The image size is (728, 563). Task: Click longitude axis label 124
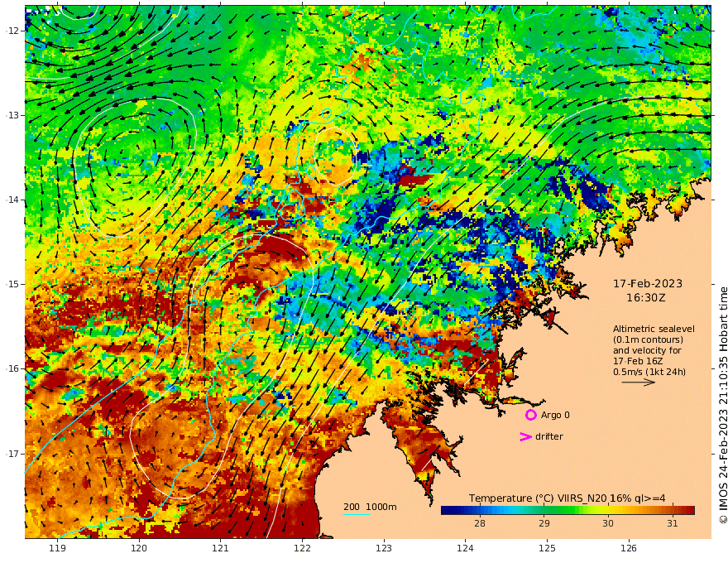pyautogui.click(x=466, y=549)
